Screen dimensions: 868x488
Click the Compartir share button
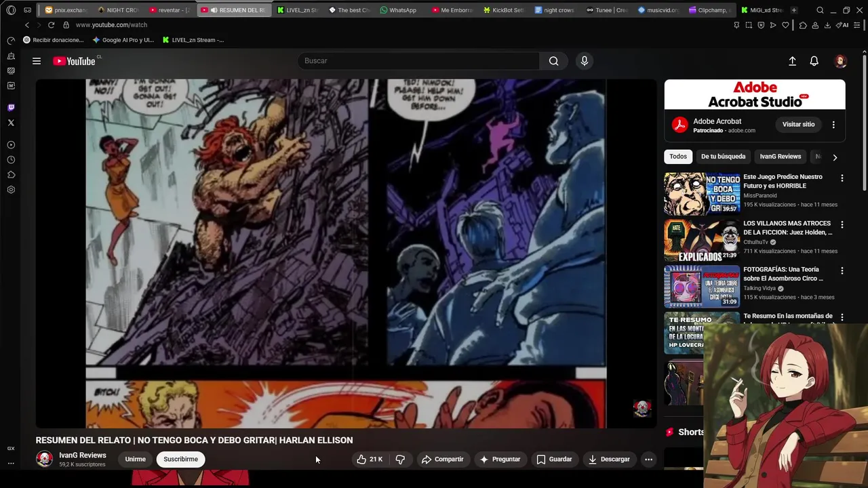point(442,460)
